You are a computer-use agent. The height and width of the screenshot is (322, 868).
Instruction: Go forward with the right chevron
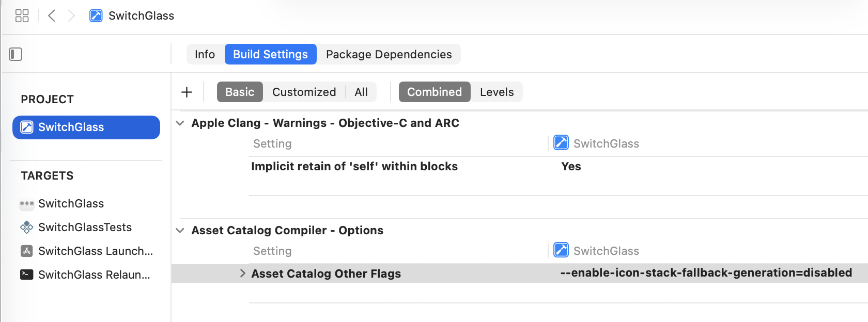[71, 15]
